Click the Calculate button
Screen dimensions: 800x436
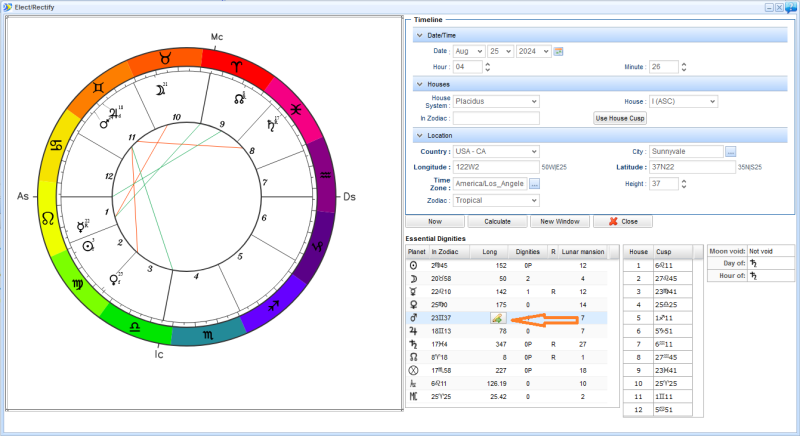(497, 221)
